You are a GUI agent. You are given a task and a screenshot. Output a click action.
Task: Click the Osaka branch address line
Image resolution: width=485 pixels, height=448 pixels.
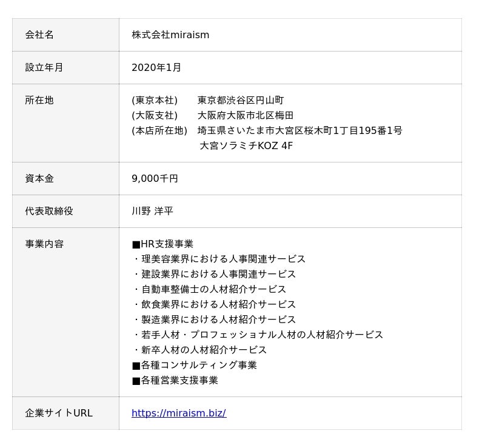[x=212, y=116]
